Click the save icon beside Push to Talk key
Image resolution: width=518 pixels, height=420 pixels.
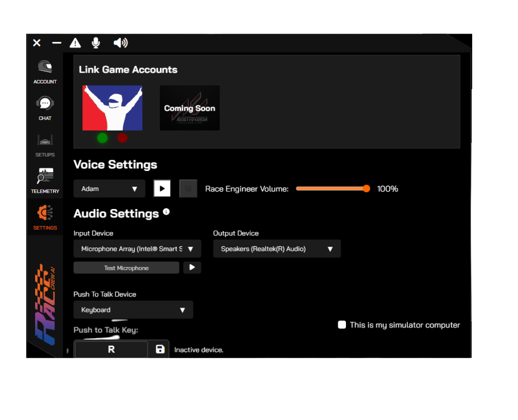(x=160, y=349)
